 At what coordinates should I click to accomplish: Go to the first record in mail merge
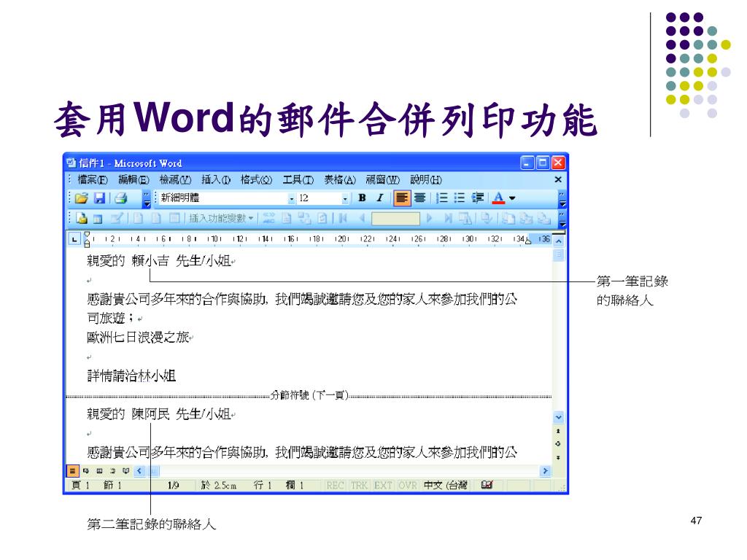click(x=343, y=218)
